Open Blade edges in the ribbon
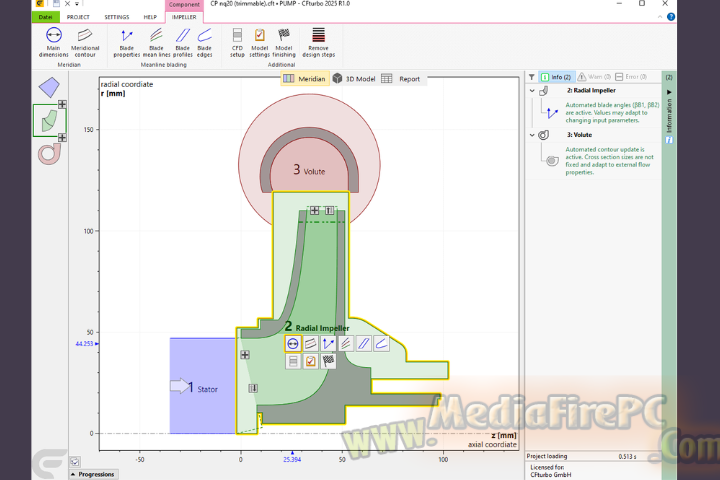Viewport: 720px width, 480px height. click(x=204, y=42)
